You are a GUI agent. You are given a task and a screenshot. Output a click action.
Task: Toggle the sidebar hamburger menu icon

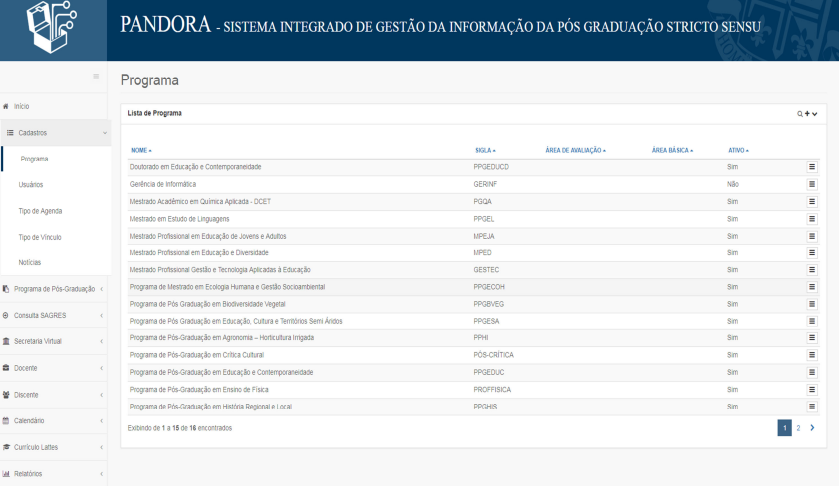point(96,77)
